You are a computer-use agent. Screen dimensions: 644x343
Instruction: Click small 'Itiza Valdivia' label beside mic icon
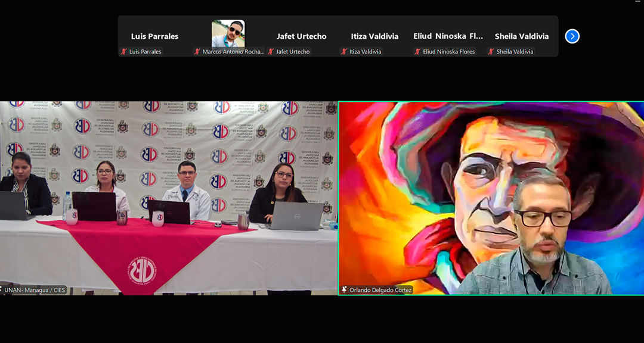pyautogui.click(x=366, y=52)
